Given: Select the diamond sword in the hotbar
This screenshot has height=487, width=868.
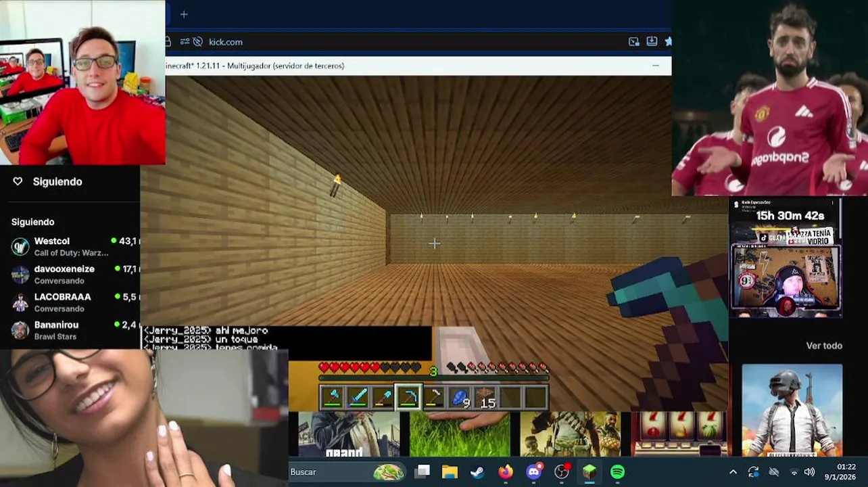Looking at the screenshot, I should 358,398.
